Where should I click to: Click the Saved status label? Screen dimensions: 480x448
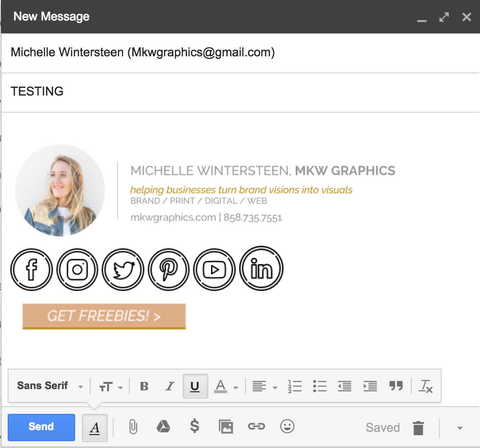click(x=383, y=428)
